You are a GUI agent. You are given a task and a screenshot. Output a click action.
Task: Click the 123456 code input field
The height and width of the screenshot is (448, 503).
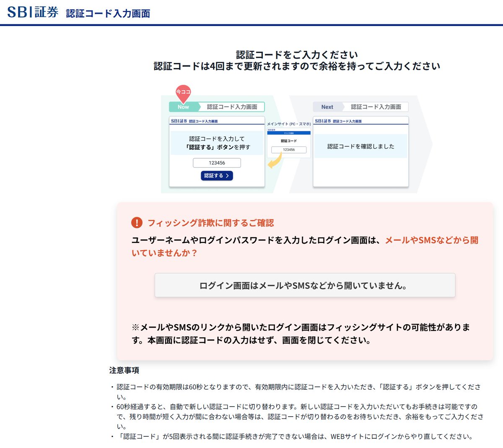click(217, 163)
